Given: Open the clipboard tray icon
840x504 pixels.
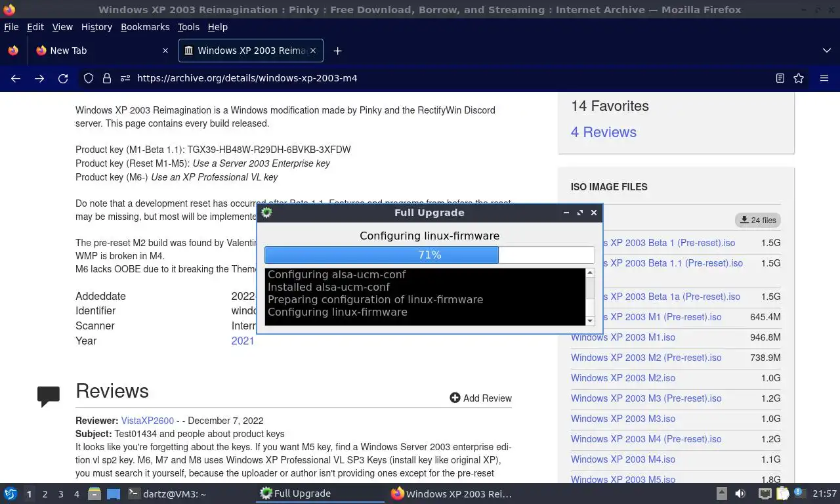Looking at the screenshot, I should [x=782, y=493].
